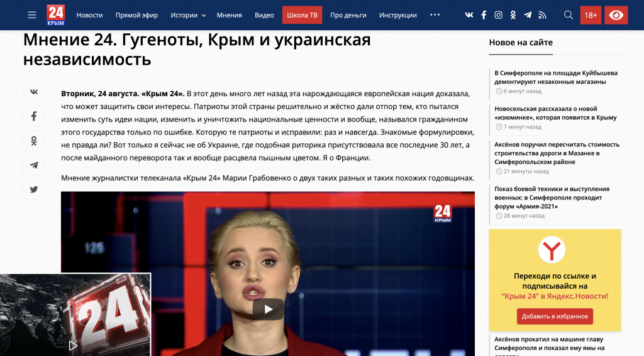Viewport: 644px width, 356px height.
Task: Open the Про деньги section
Action: pos(348,15)
